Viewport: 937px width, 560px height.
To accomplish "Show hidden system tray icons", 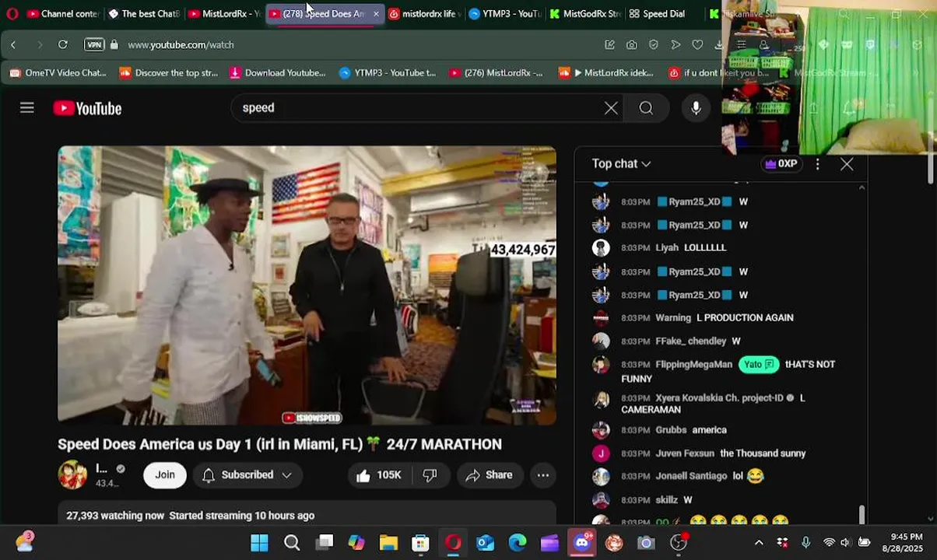I will pos(759,543).
